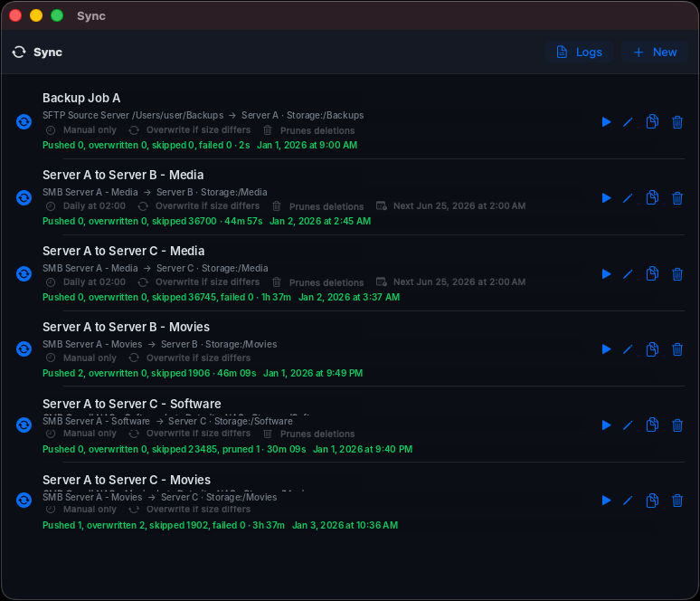Delete Server A to Server C - Movies
This screenshot has width=700, height=601.
pos(677,501)
